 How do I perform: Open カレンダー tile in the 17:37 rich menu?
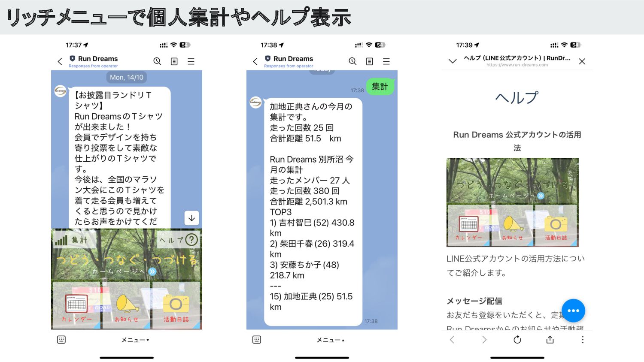point(76,305)
